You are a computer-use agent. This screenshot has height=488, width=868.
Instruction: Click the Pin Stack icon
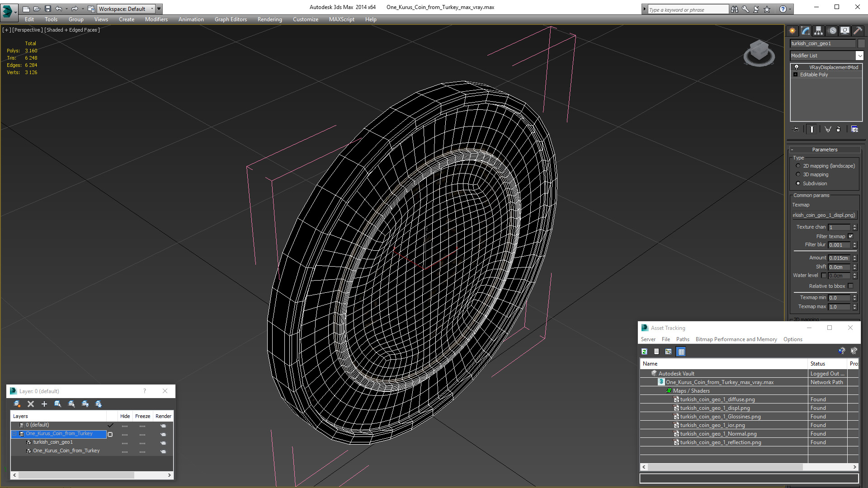click(x=796, y=129)
